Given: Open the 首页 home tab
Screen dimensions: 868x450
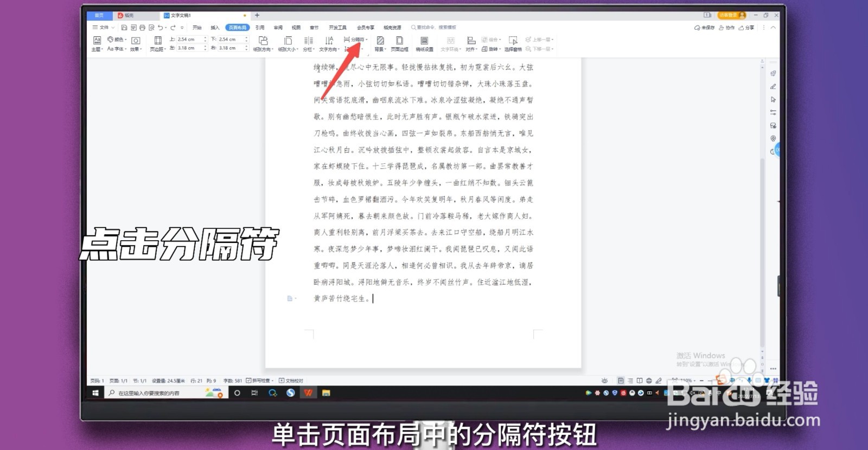Looking at the screenshot, I should [99, 16].
